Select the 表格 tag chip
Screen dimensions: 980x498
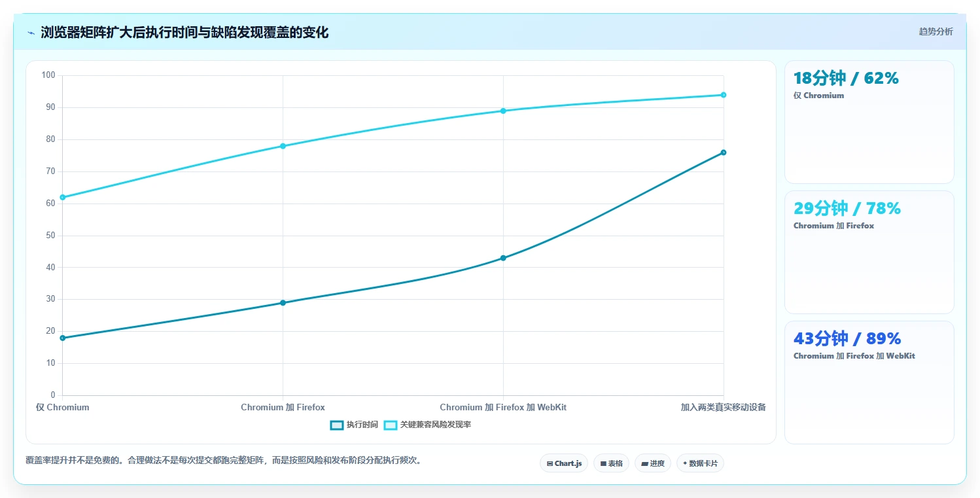611,463
